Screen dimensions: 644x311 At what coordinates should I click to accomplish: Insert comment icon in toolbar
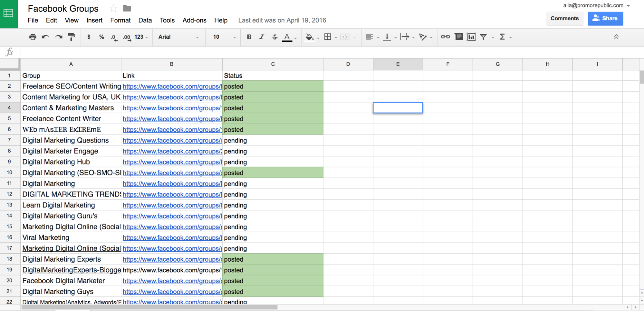[x=459, y=37]
